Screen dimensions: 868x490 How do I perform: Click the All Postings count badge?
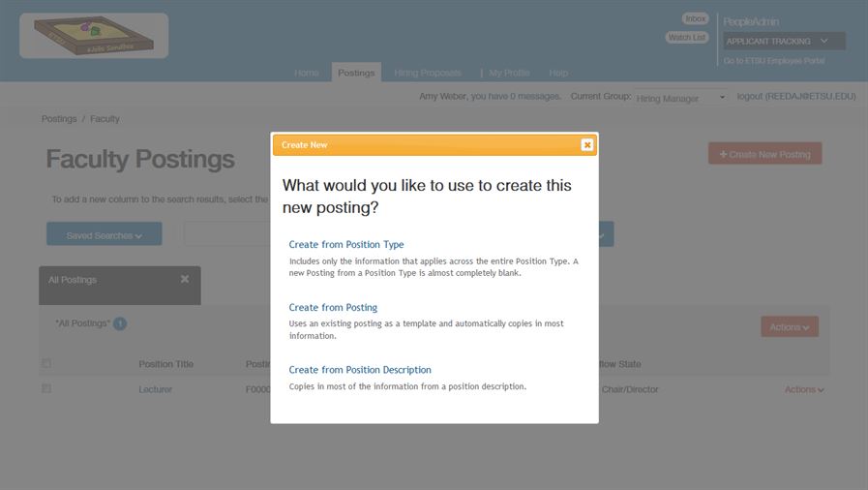click(x=120, y=323)
